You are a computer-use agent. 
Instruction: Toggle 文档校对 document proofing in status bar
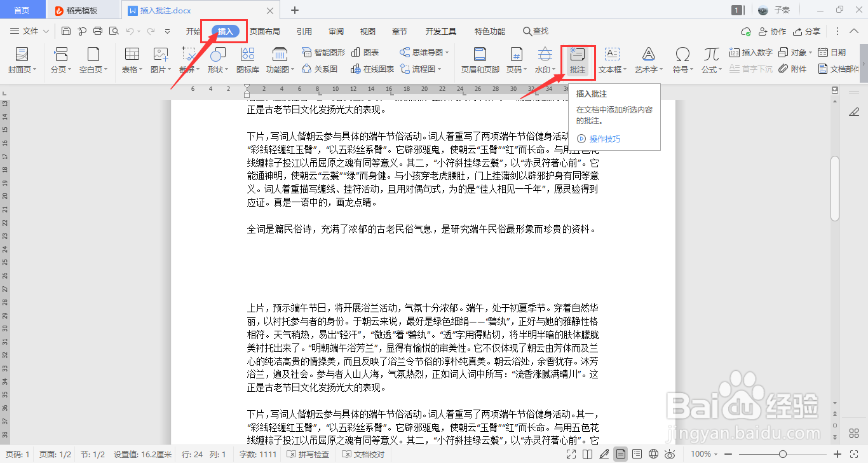click(363, 454)
